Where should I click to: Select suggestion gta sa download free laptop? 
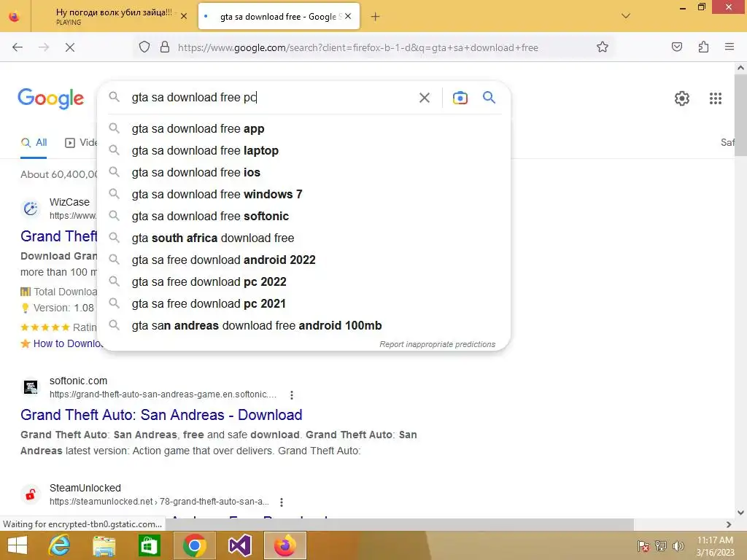[304, 150]
